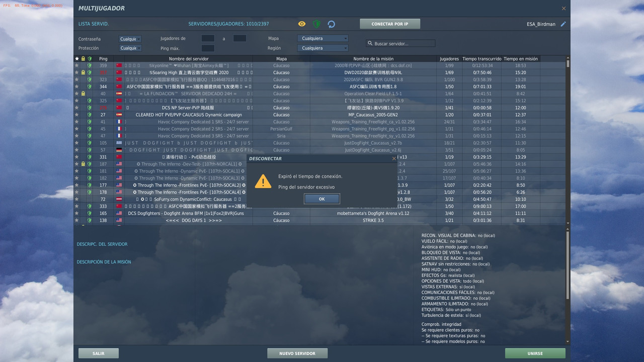The width and height of the screenshot is (644, 362).
Task: Click shield icon on Havoc Company Dedicated 3 row
Action: 89,136
